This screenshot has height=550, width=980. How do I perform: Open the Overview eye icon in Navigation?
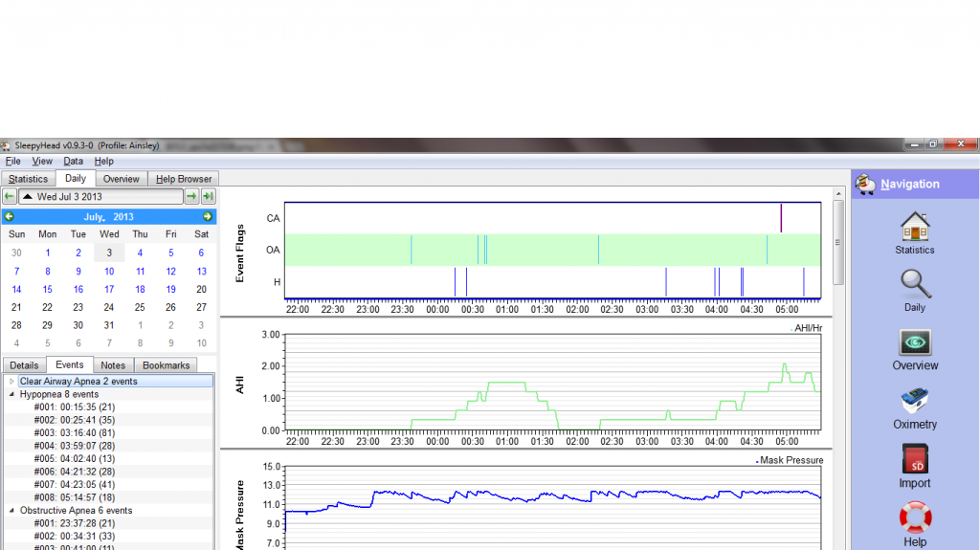point(915,342)
